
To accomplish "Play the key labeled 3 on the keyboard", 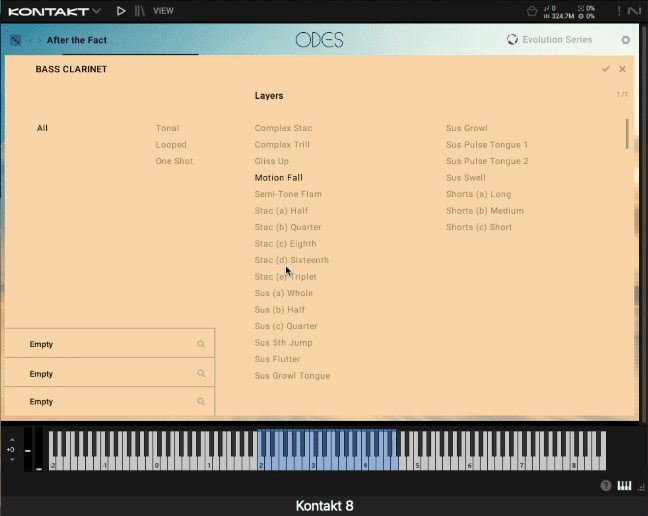I will click(x=313, y=463).
